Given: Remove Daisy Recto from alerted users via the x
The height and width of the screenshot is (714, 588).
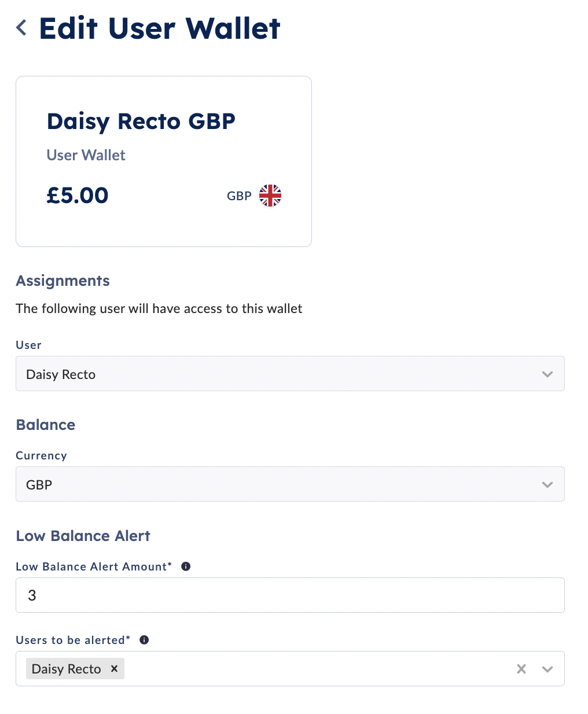Looking at the screenshot, I should (114, 669).
